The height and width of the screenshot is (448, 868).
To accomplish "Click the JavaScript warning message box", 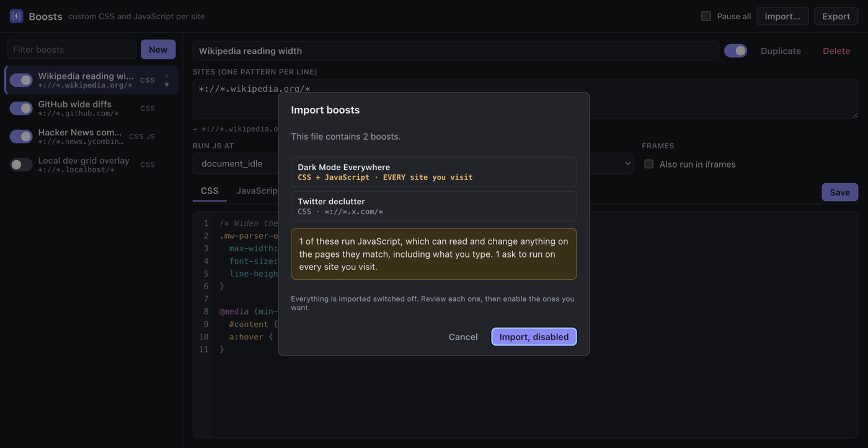I will [x=433, y=254].
